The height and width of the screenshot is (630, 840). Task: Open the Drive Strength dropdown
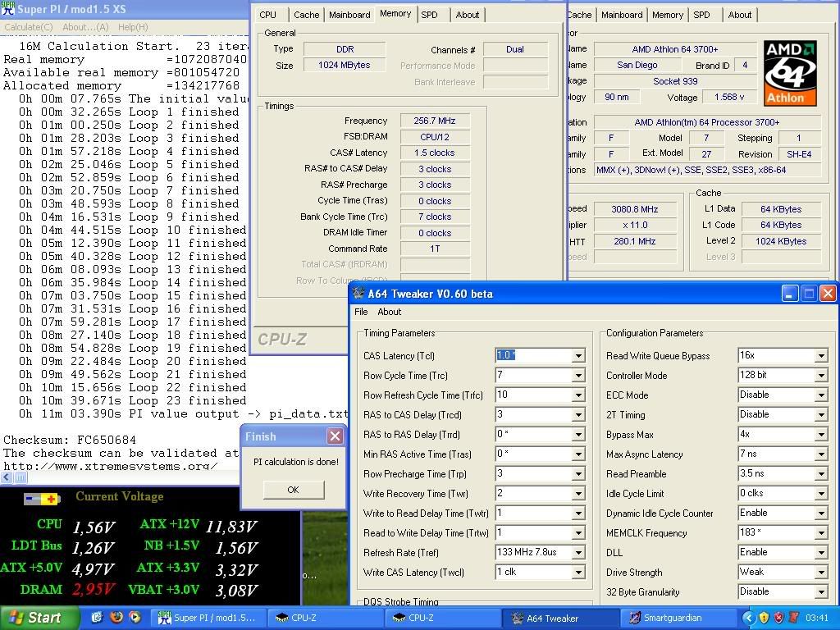(x=821, y=572)
